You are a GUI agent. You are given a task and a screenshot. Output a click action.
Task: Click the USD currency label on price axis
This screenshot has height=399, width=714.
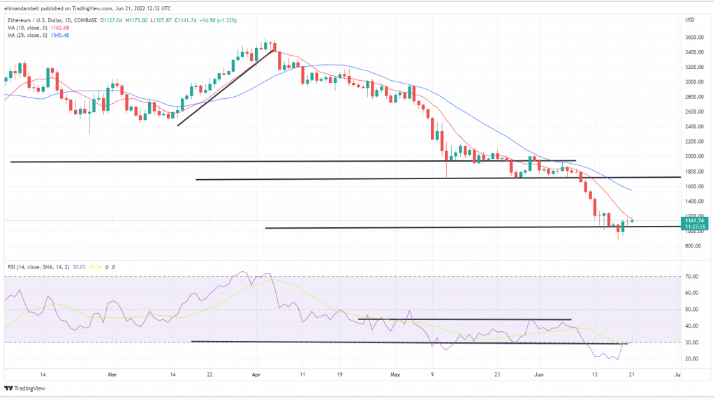coord(690,20)
